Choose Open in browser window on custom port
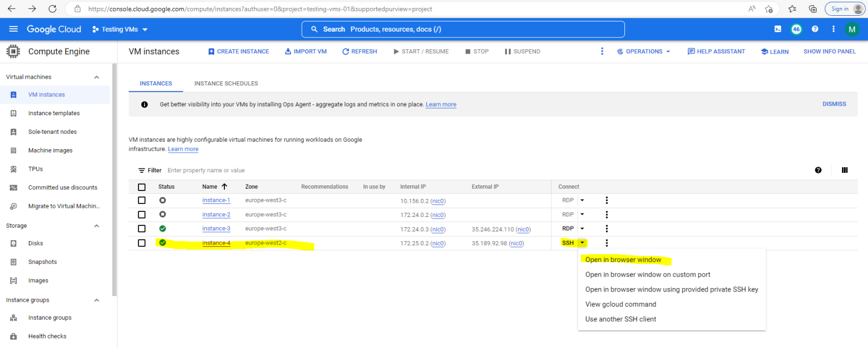 tap(648, 274)
